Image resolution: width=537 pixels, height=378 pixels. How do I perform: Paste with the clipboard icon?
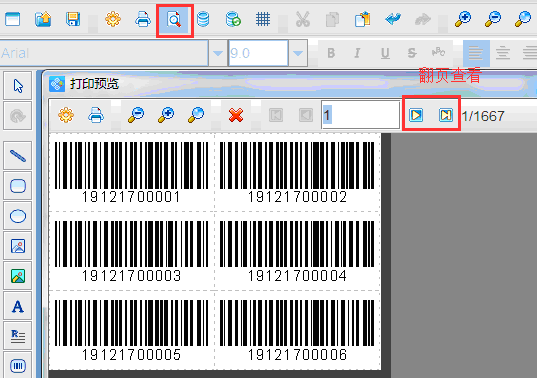click(x=362, y=19)
